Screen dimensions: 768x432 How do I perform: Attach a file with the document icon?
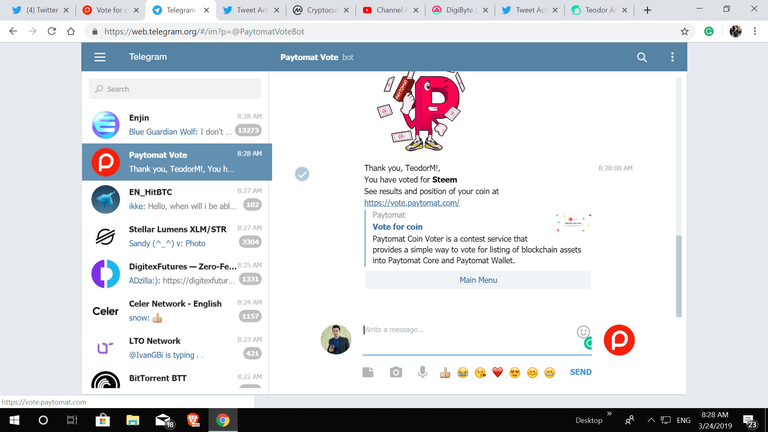point(368,372)
